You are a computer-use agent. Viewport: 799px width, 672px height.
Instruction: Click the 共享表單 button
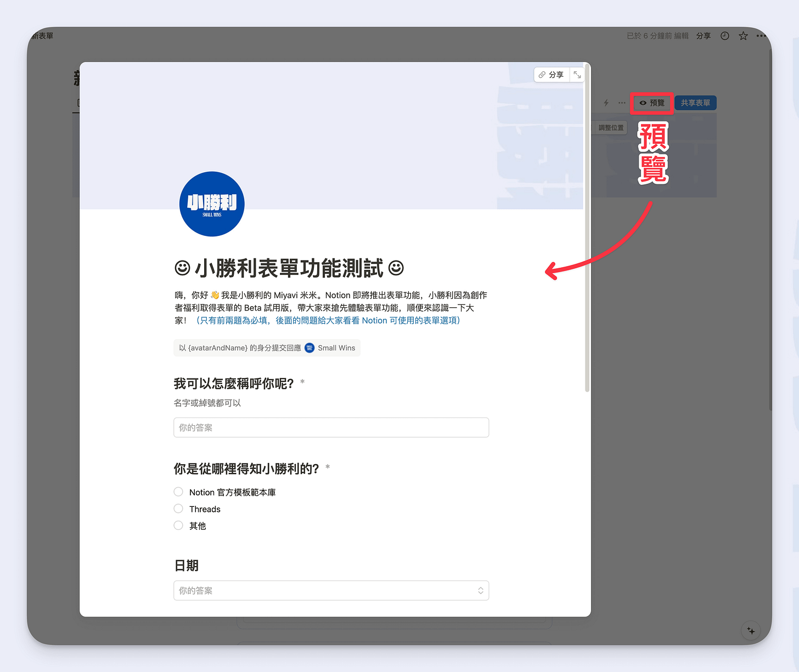tap(695, 103)
